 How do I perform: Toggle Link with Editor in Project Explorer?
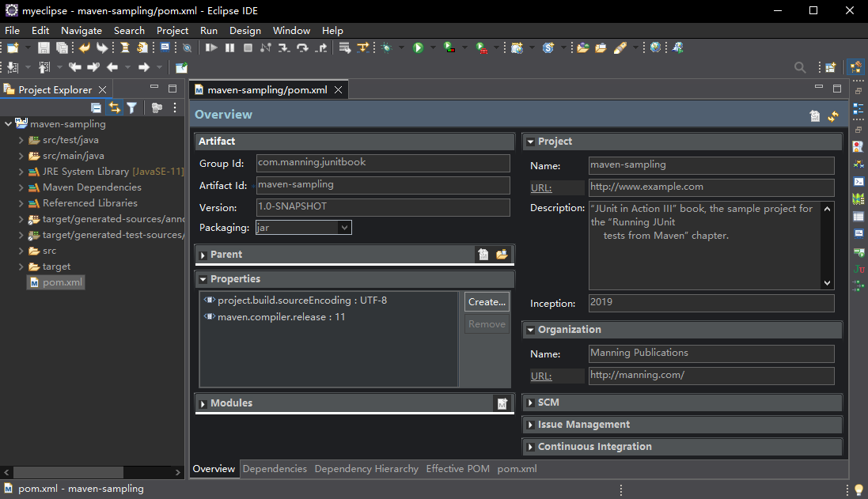coord(114,108)
